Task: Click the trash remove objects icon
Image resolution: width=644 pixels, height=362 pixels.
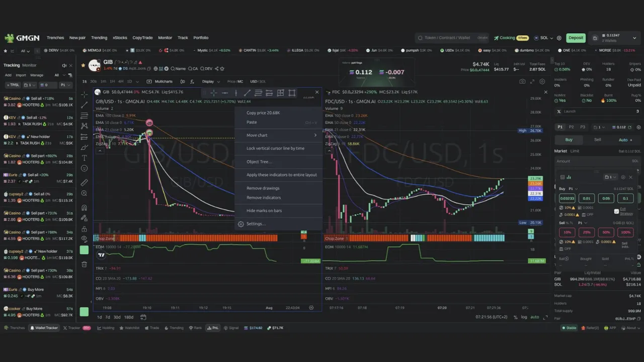Action: 84,264
